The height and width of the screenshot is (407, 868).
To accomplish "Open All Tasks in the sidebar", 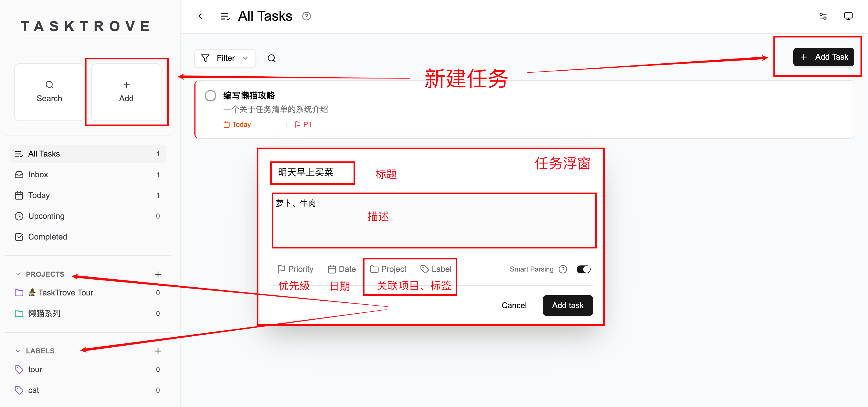I will click(x=88, y=154).
